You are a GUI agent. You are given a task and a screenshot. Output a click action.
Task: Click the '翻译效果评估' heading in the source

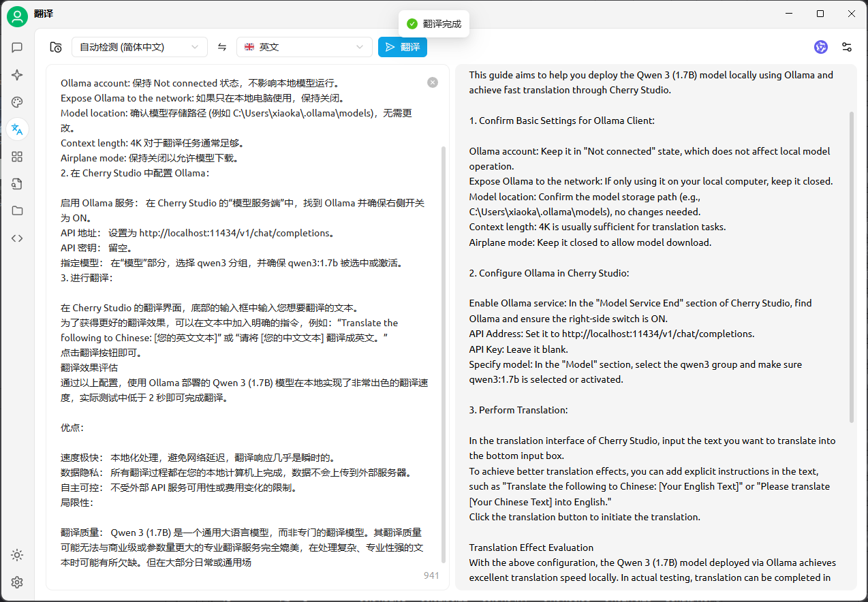89,368
